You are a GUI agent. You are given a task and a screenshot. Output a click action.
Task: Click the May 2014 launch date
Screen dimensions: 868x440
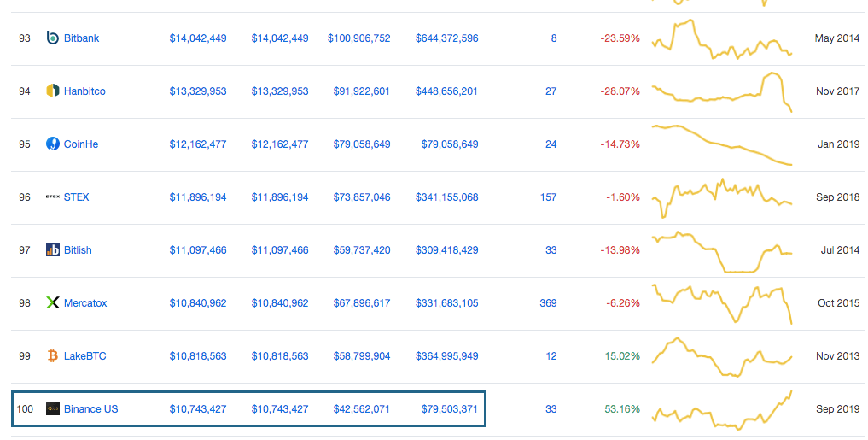837,38
